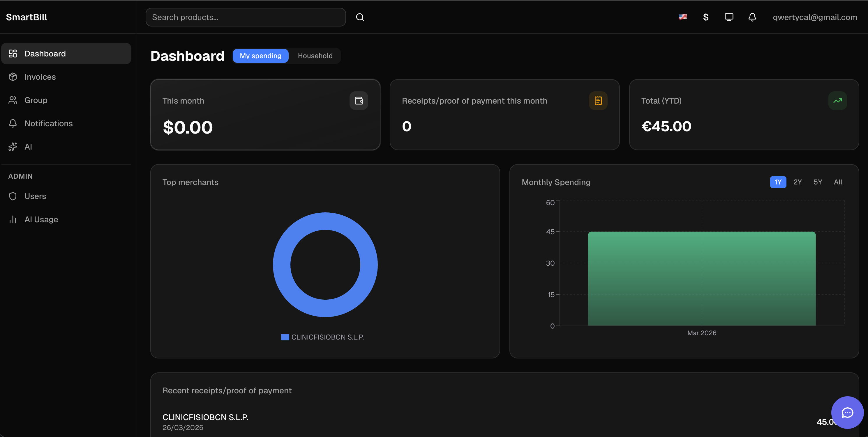Click the SmartBill logo
The image size is (868, 437).
[27, 17]
